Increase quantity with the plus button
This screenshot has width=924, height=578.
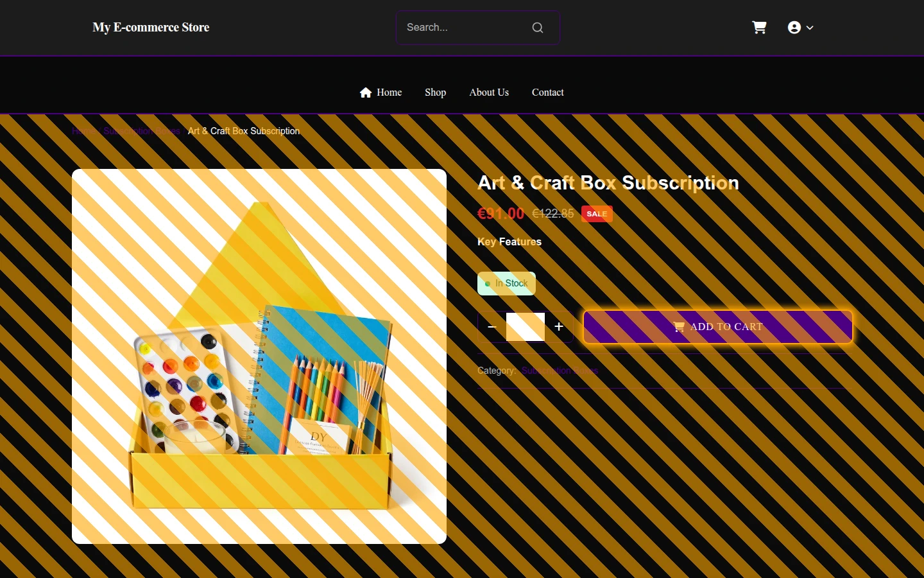tap(559, 327)
